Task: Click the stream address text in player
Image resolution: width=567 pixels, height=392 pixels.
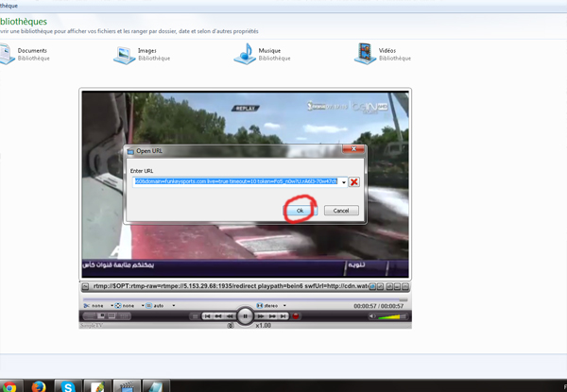Action: (231, 286)
